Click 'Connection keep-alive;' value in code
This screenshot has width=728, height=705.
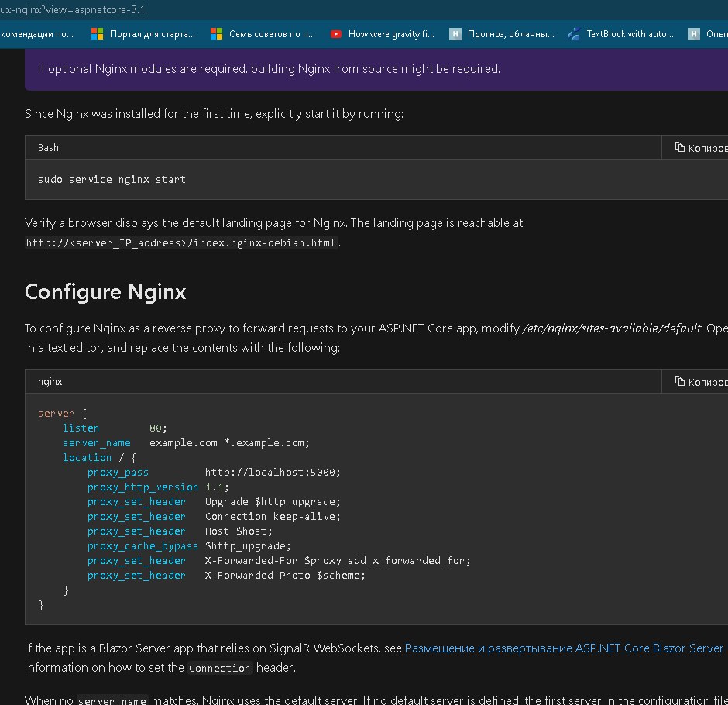[x=273, y=517]
